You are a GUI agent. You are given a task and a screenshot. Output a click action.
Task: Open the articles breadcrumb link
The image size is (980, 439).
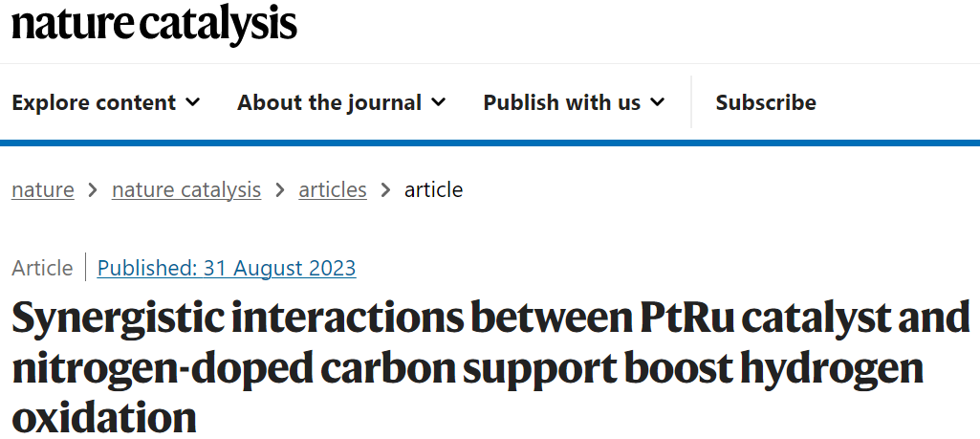click(x=333, y=189)
